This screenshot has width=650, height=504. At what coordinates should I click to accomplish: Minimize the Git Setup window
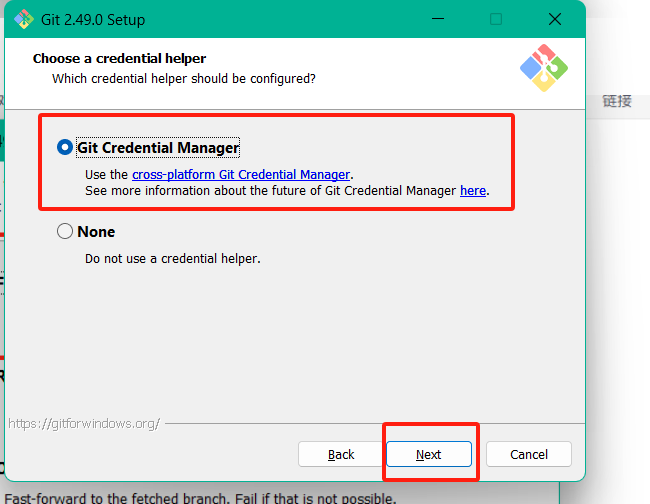[x=438, y=19]
